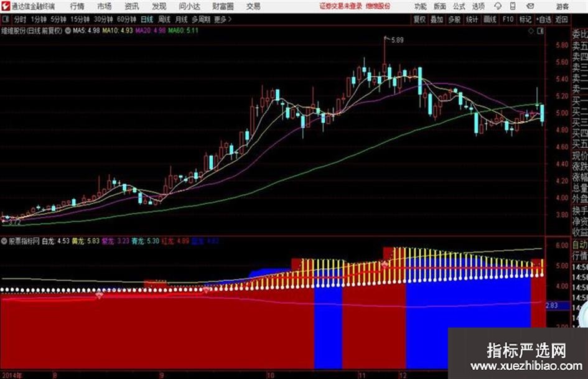Click the 青龙: 5.30 indicator value
Viewport: 588px width, 379px height.
tap(145, 241)
